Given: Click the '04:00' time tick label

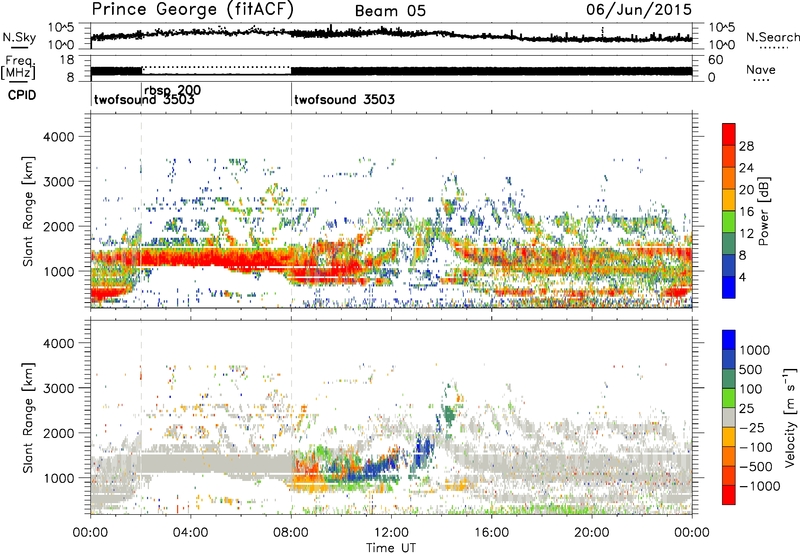Looking at the screenshot, I should (x=190, y=533).
